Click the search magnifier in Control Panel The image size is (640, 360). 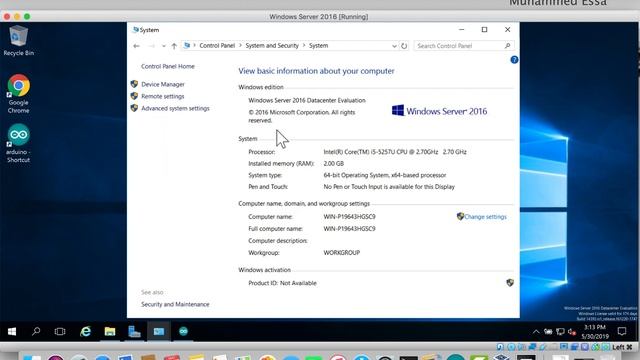click(507, 46)
